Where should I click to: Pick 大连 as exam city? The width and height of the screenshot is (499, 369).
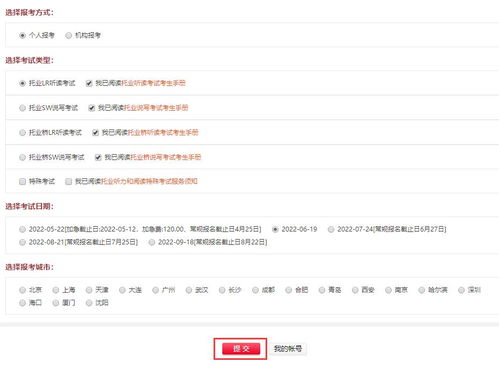point(122,290)
